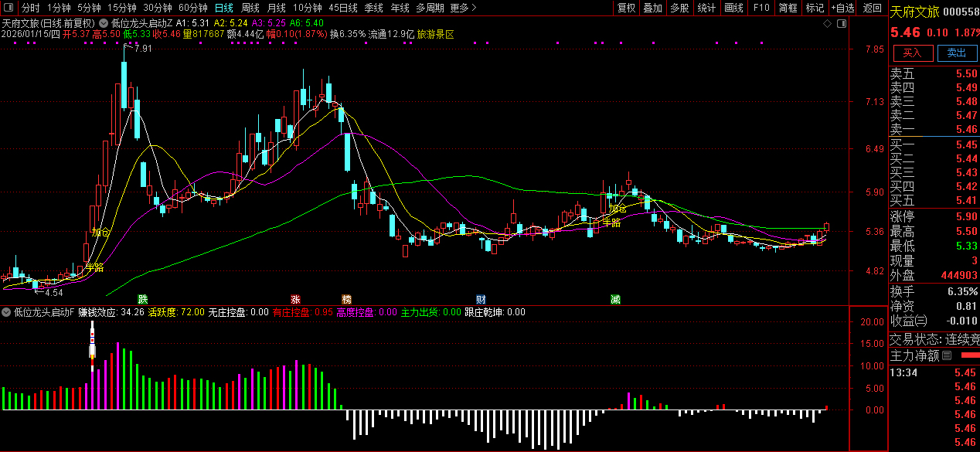Select the 1分钟 period tab

point(59,8)
